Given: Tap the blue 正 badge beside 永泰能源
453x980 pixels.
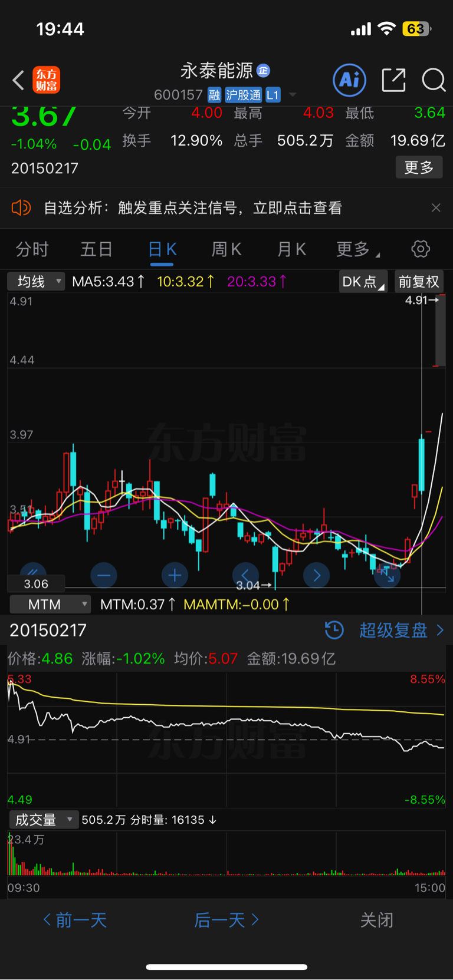Looking at the screenshot, I should (263, 71).
